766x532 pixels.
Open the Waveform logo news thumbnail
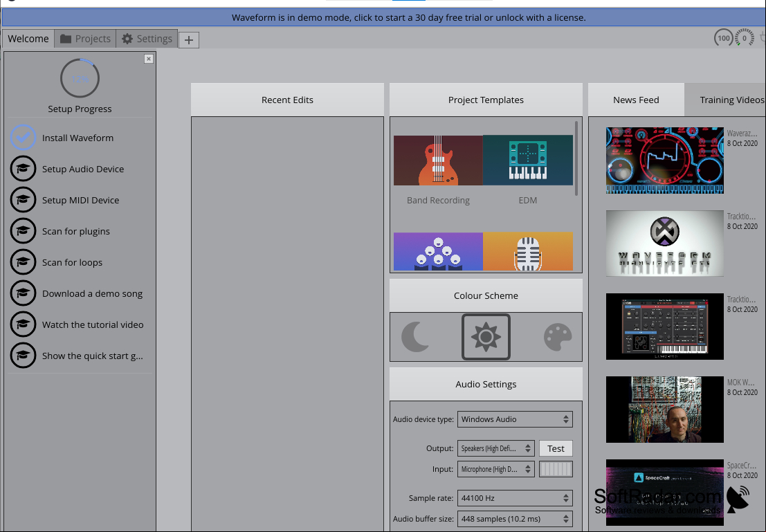coord(665,244)
